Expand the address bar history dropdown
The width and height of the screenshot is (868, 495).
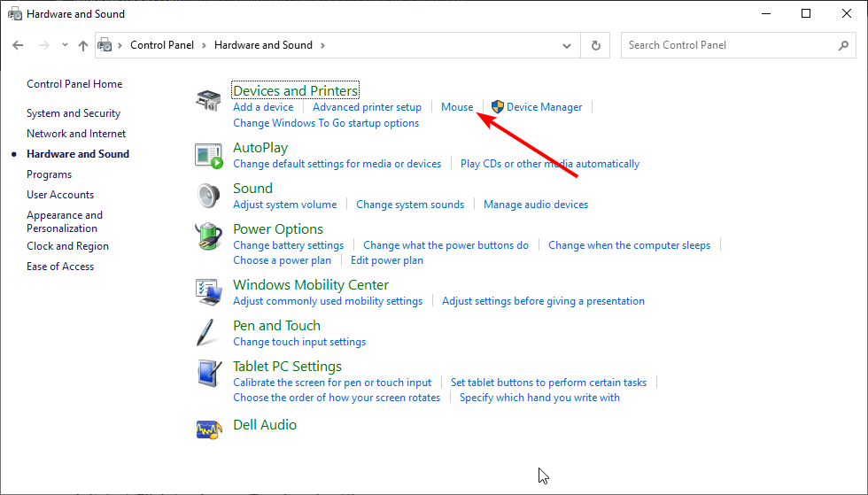[566, 46]
